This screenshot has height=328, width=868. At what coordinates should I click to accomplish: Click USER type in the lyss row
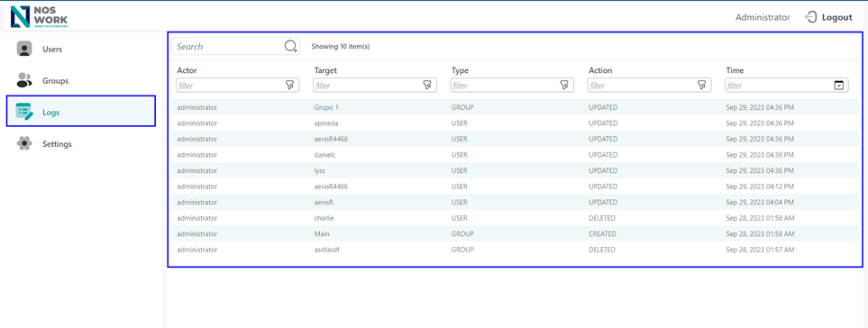point(460,171)
